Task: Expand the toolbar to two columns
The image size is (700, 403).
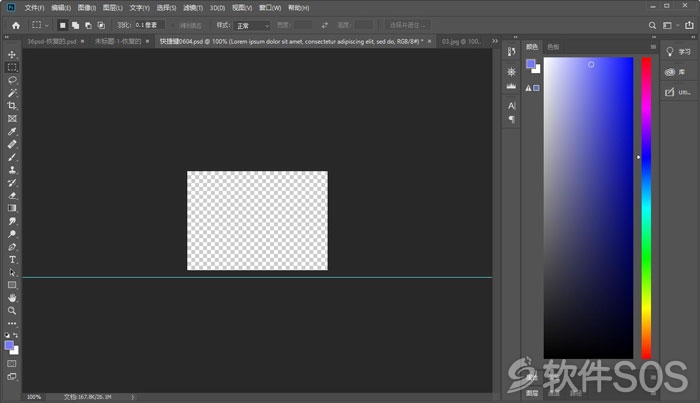Action: (7, 37)
